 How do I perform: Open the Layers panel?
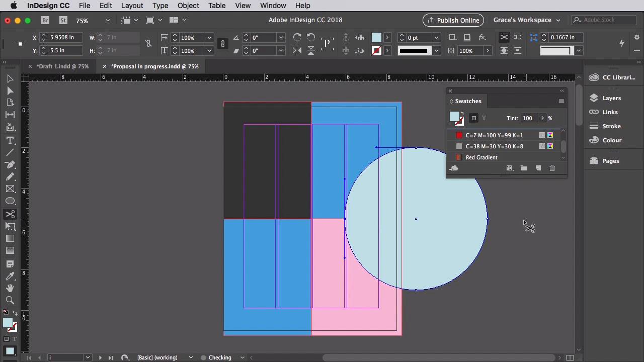coord(606,98)
